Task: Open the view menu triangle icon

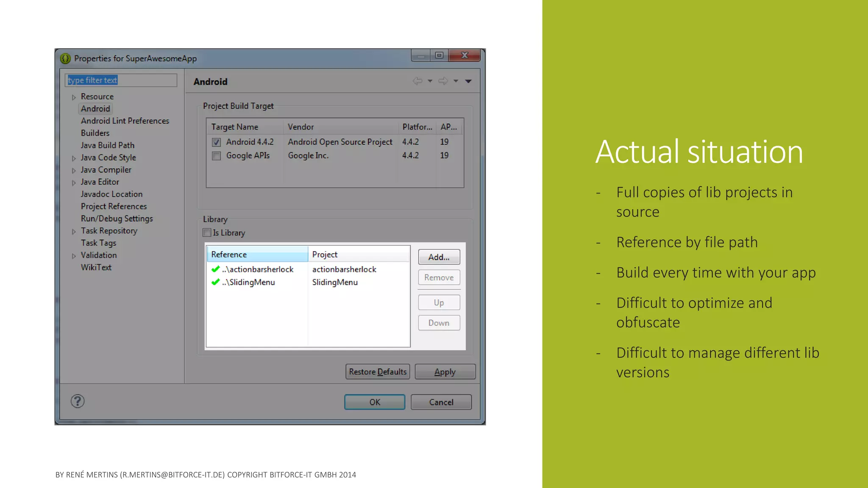Action: pos(468,81)
